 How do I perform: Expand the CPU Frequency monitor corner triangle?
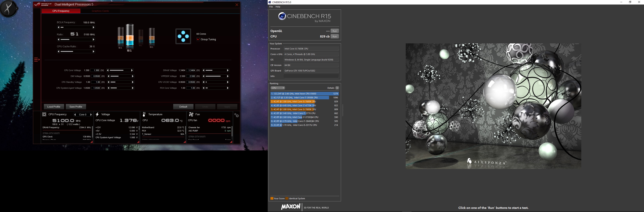[92, 142]
